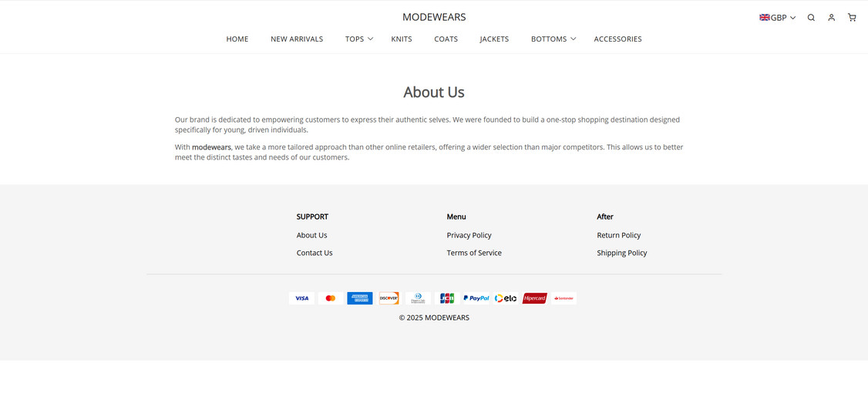Open the Coats menu item
Screen dimensions: 868x420
[x=446, y=39]
